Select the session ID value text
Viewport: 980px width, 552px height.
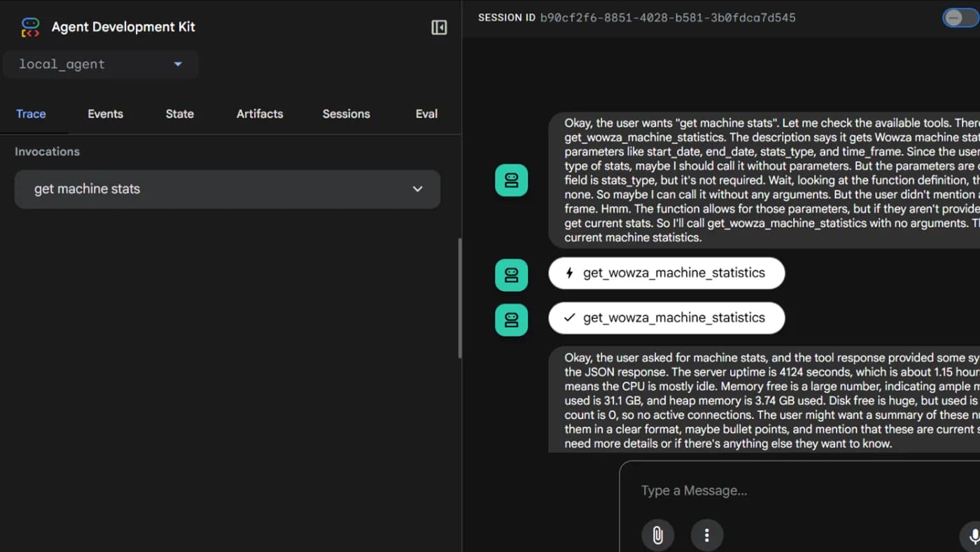tap(668, 18)
